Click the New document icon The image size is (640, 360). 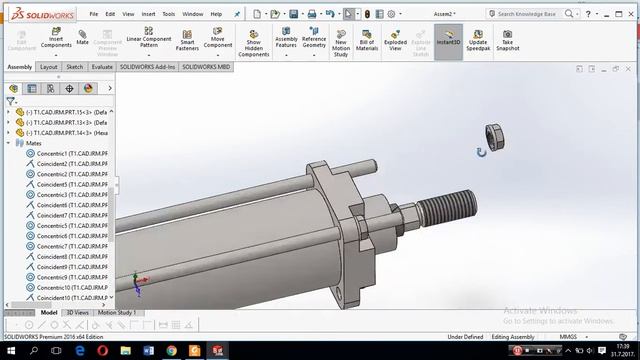[257, 14]
